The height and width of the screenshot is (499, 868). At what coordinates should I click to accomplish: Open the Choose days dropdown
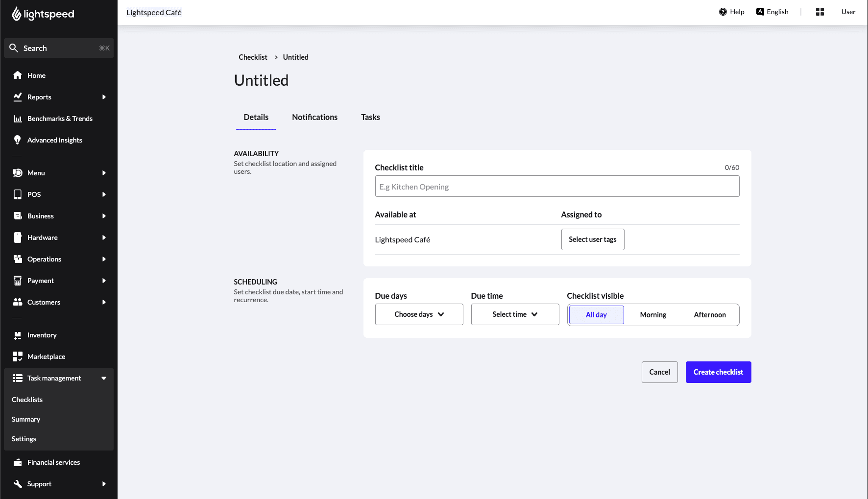pos(419,314)
